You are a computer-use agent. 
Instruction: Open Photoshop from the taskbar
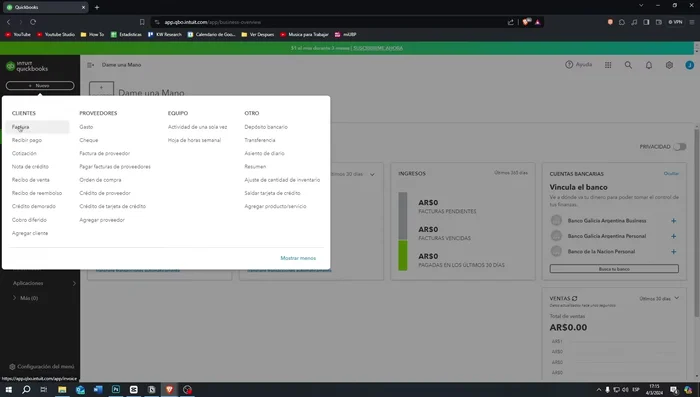tap(116, 389)
